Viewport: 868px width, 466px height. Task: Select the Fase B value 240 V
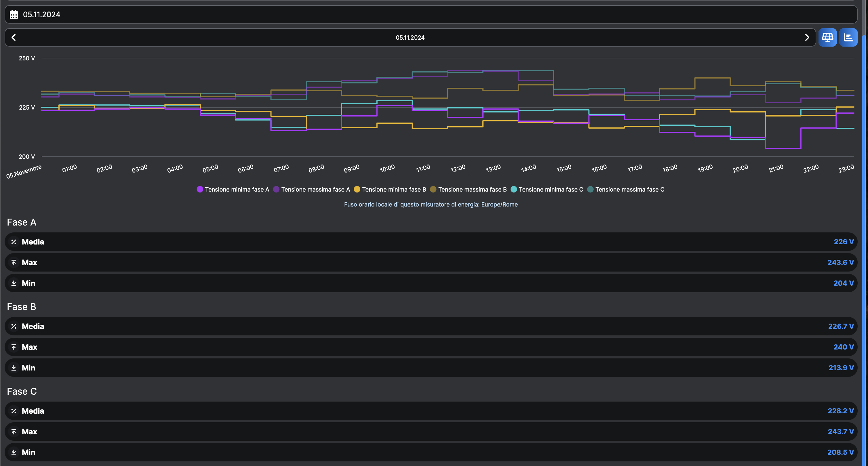tap(844, 347)
